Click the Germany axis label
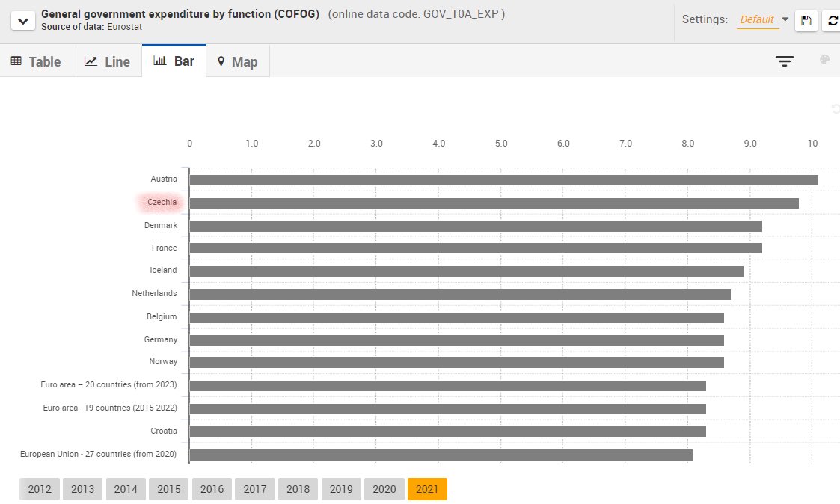 [161, 339]
